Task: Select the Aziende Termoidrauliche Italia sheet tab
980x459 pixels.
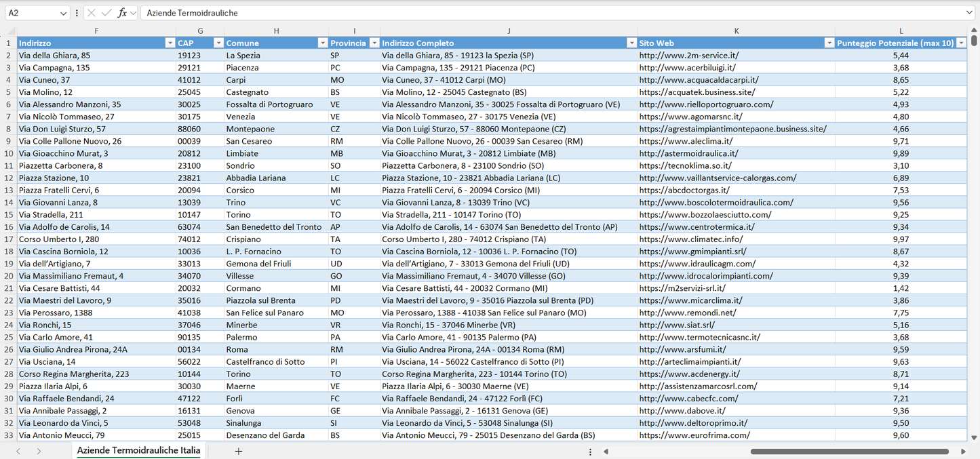Action: pos(137,450)
